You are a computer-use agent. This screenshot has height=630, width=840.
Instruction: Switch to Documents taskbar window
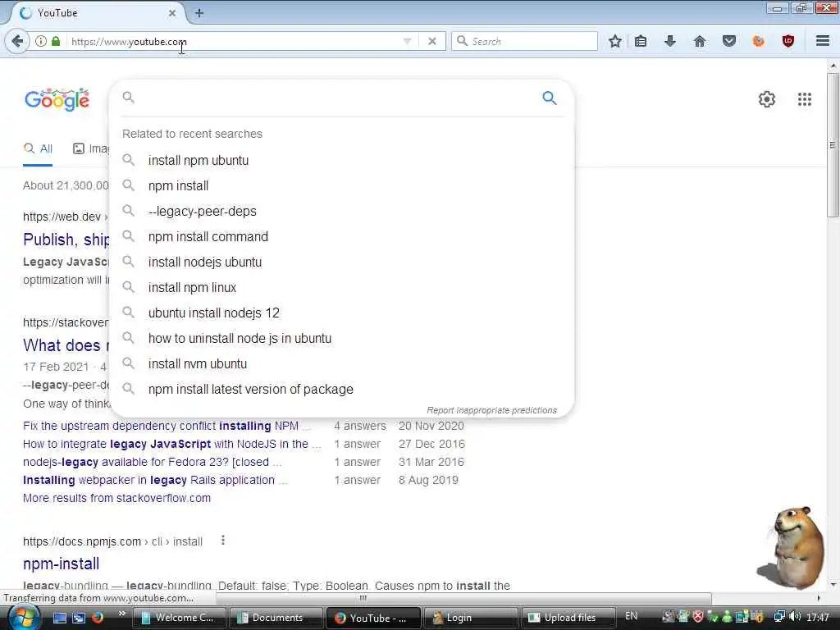[x=276, y=618]
